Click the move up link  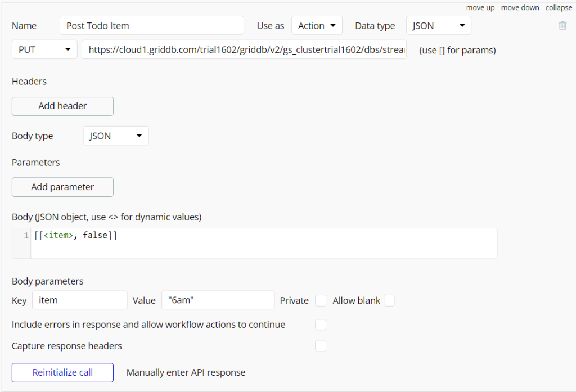click(x=480, y=7)
